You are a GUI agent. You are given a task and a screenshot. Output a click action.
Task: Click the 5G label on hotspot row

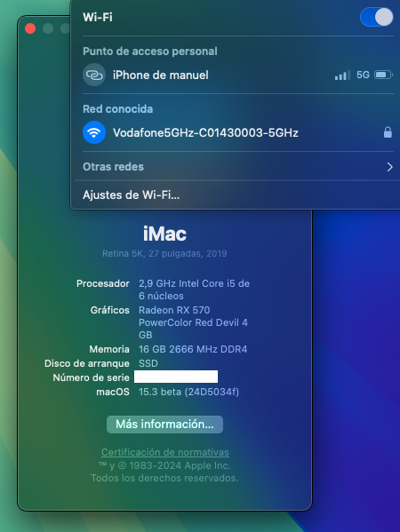pos(363,75)
